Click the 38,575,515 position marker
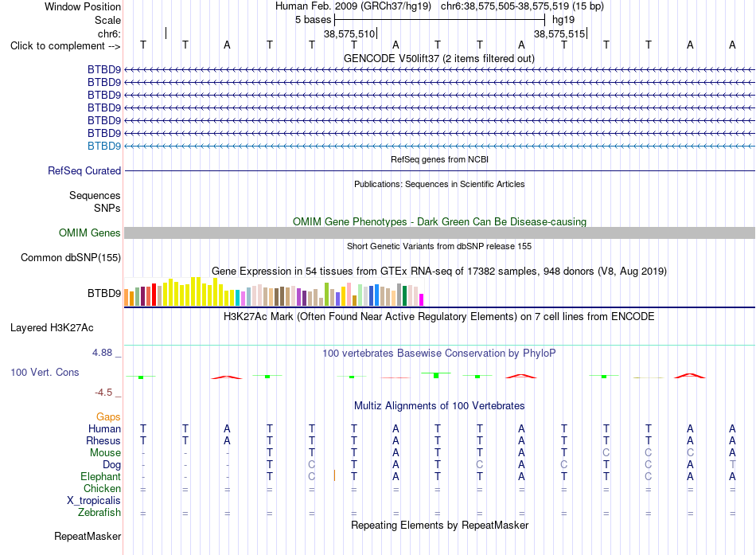Image resolution: width=756 pixels, height=555 pixels. (x=560, y=33)
